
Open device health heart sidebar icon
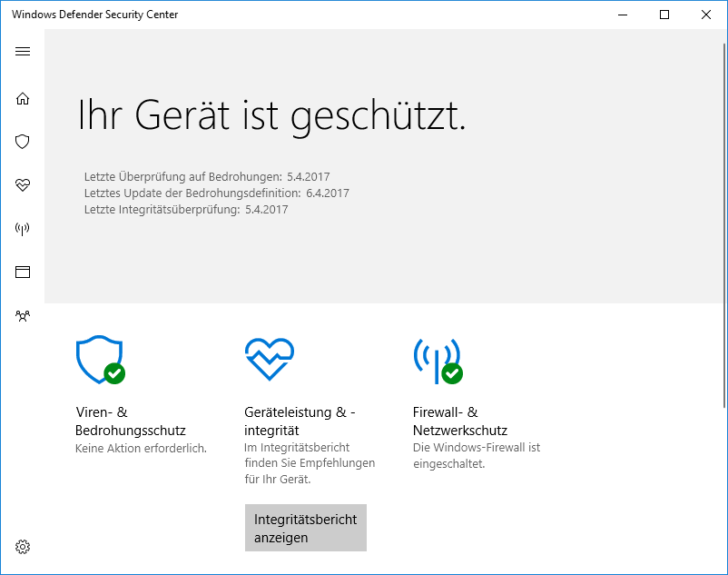(x=23, y=185)
